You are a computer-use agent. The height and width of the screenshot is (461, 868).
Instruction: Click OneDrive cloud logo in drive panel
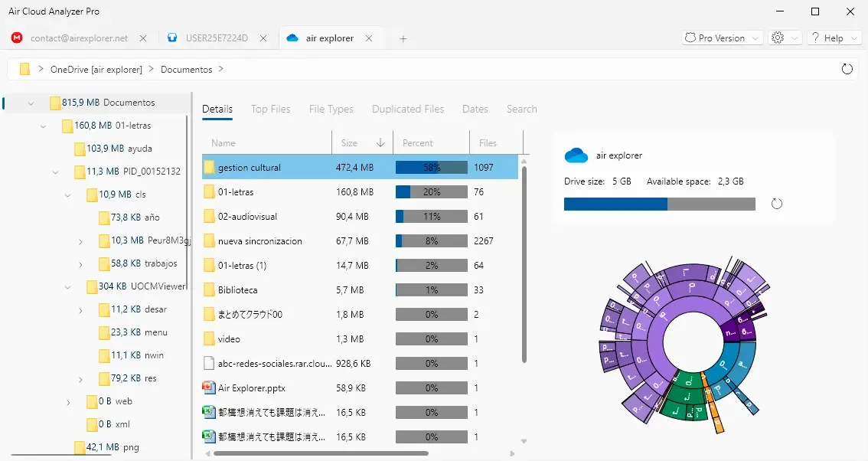(576, 155)
